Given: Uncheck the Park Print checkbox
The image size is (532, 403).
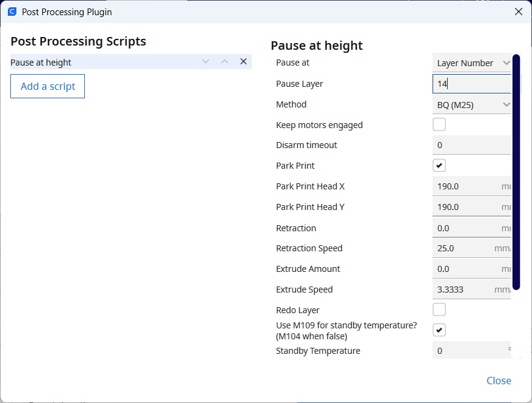Looking at the screenshot, I should point(439,166).
